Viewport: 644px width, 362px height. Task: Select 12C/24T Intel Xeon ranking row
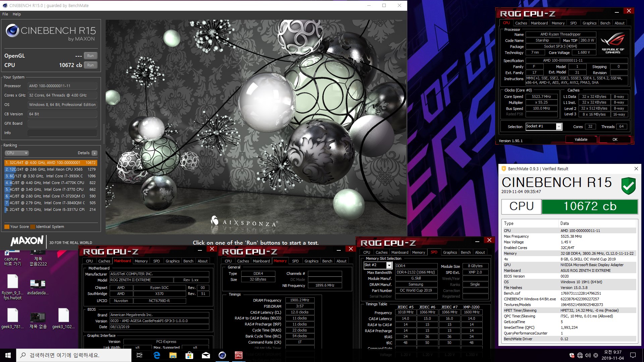click(x=50, y=169)
